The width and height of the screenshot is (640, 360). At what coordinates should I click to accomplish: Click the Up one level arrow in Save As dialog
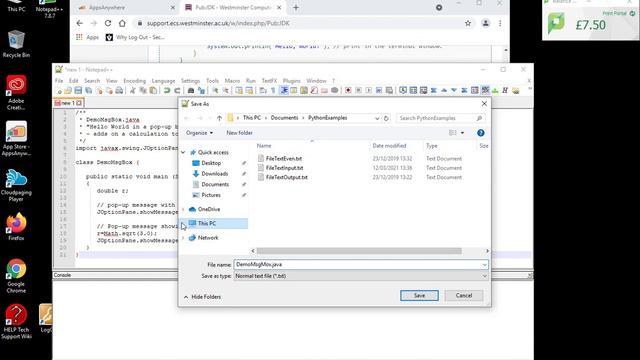220,118
